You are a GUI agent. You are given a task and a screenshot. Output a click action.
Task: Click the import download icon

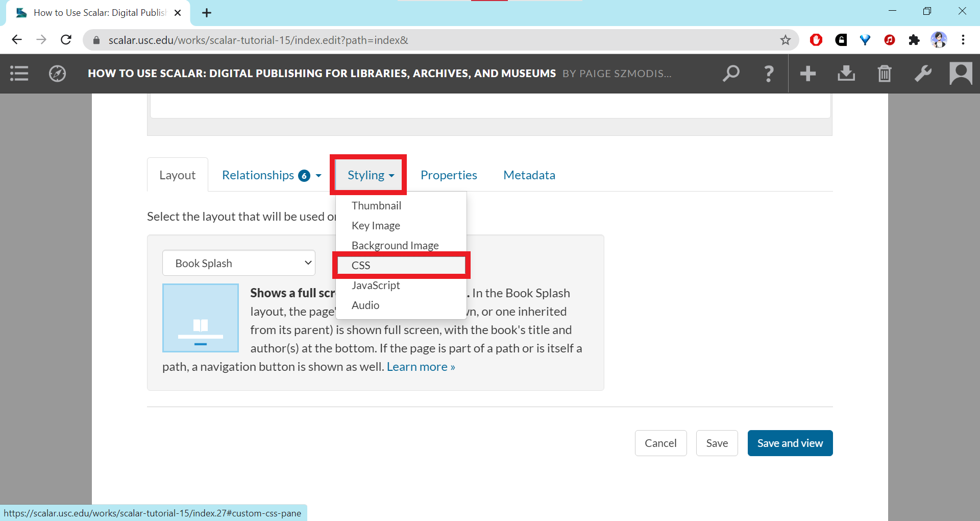(x=846, y=74)
